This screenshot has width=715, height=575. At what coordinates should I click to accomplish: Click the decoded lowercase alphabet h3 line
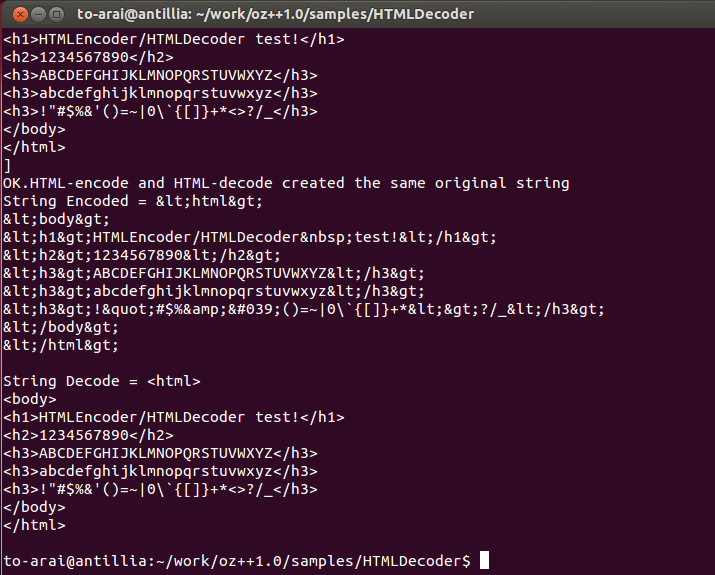tap(160, 471)
